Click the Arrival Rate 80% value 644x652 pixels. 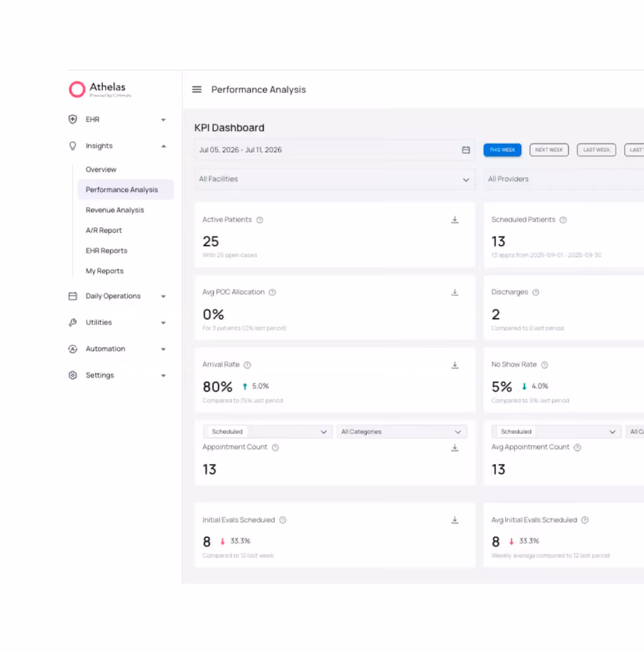coord(218,387)
